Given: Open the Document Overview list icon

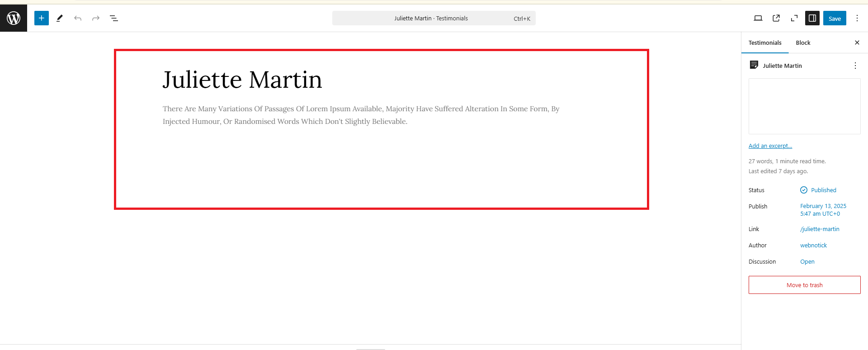Looking at the screenshot, I should [114, 18].
